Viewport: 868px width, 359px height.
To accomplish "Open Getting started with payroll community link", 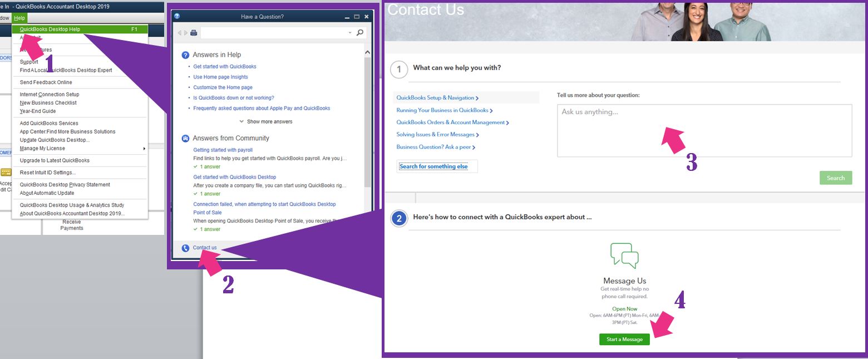I will (223, 150).
